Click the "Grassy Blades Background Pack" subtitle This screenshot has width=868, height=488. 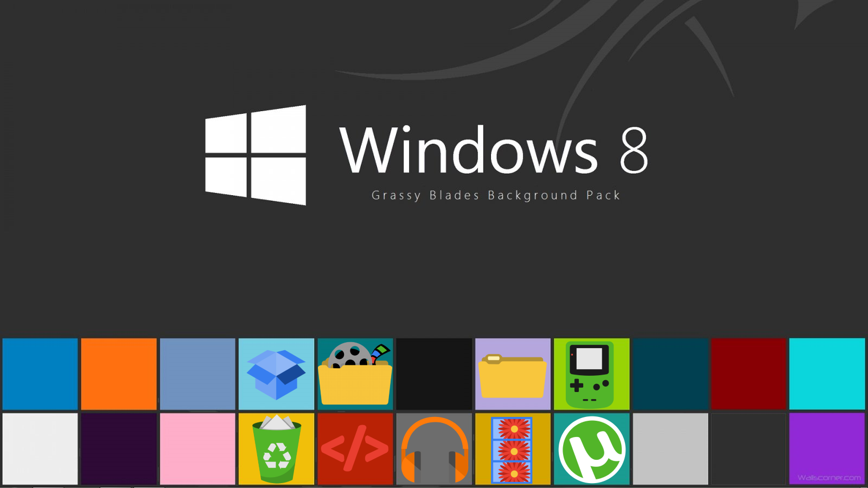496,195
